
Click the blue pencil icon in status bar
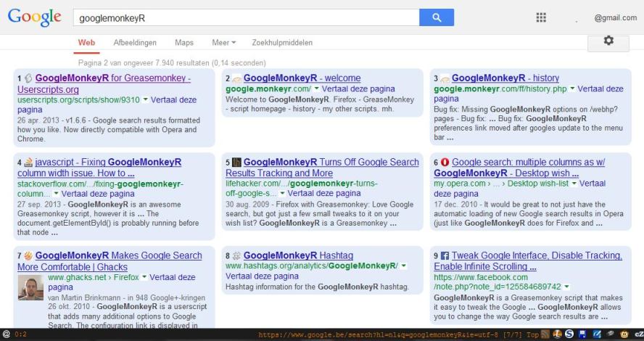point(597,334)
